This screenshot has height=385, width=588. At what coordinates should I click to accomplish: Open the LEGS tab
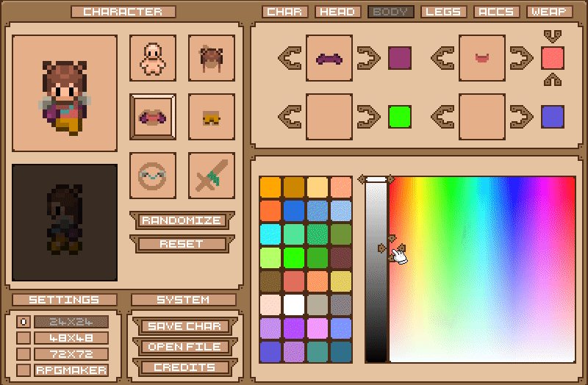pos(444,12)
